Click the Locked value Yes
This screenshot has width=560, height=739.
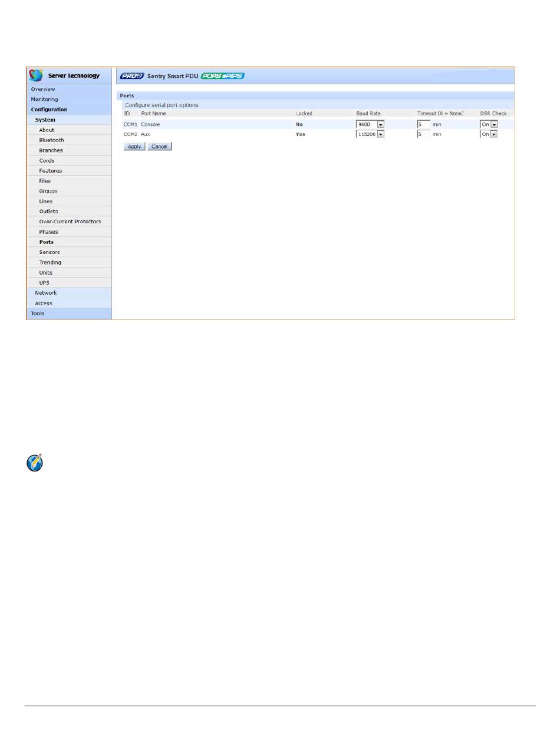point(300,134)
